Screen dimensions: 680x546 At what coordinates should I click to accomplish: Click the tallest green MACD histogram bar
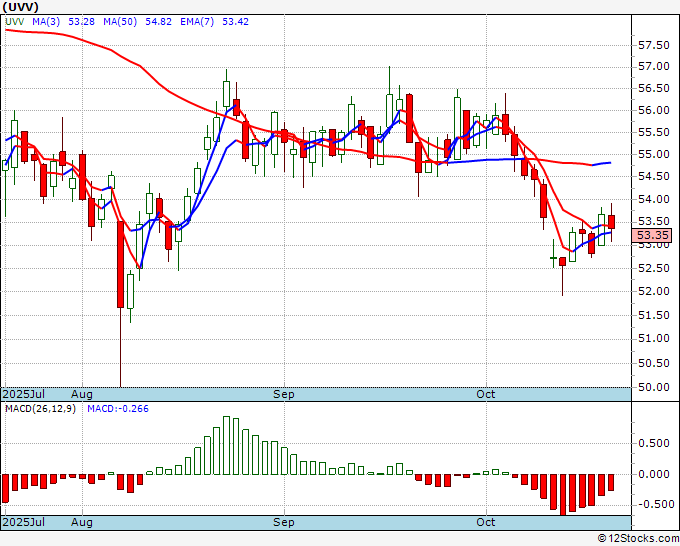pos(226,445)
